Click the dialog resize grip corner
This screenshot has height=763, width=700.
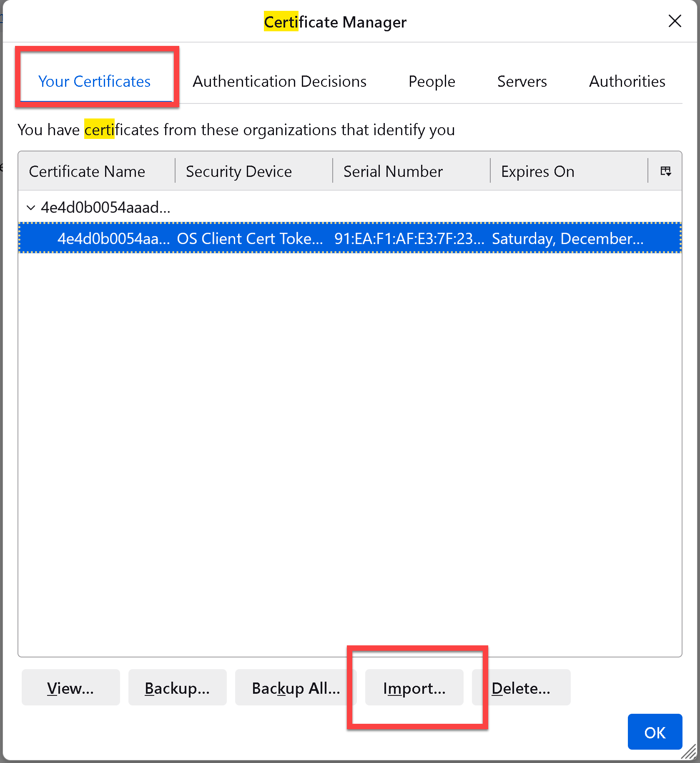(x=690, y=752)
